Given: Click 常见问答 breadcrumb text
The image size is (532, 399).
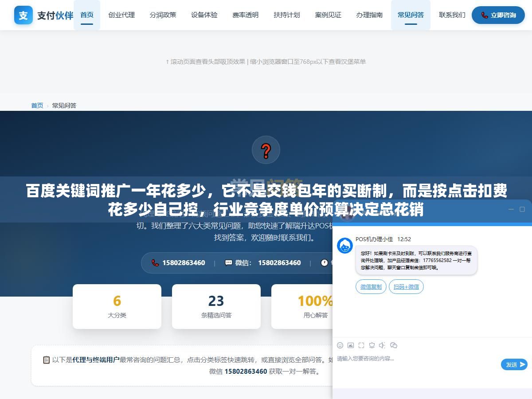Looking at the screenshot, I should [64, 106].
